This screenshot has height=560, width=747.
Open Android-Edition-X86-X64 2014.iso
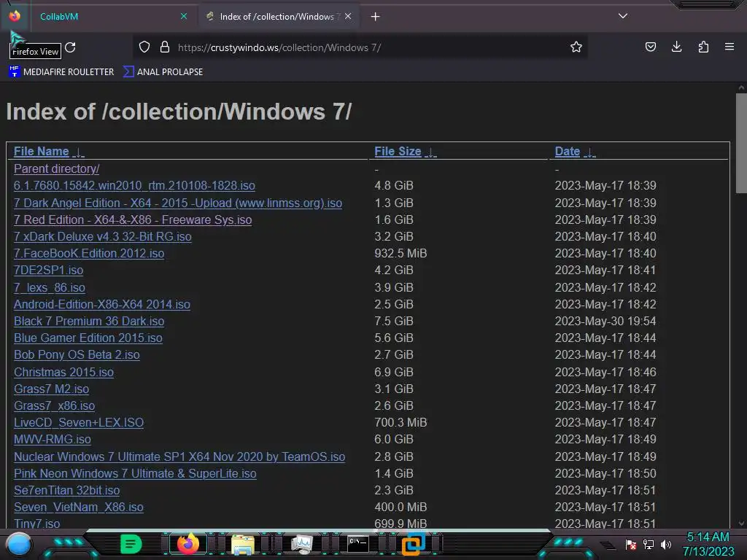pos(102,304)
